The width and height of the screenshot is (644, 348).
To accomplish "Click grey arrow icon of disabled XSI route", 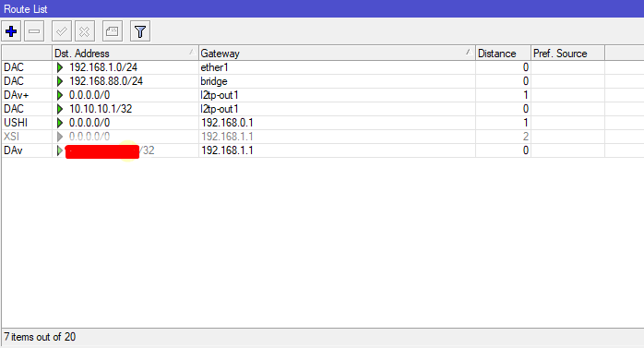I will point(60,137).
